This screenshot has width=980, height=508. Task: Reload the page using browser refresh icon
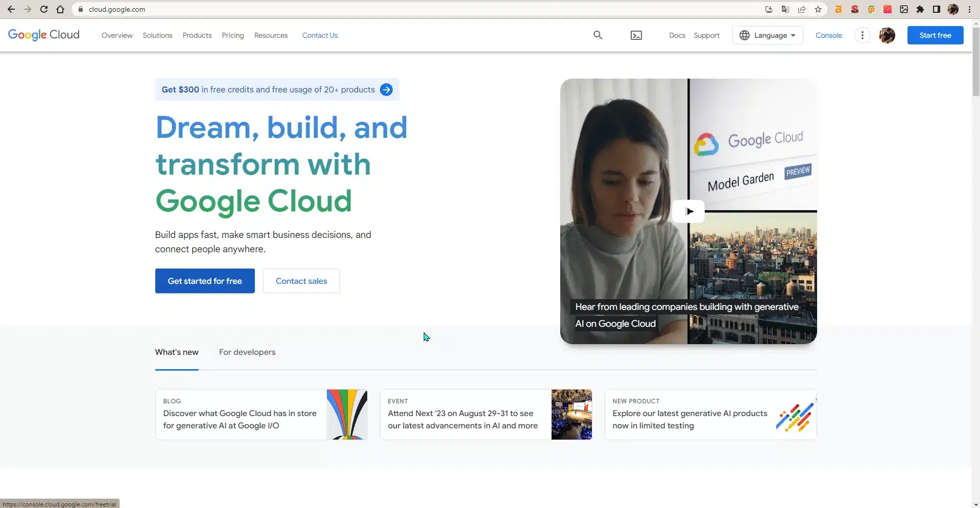click(44, 9)
